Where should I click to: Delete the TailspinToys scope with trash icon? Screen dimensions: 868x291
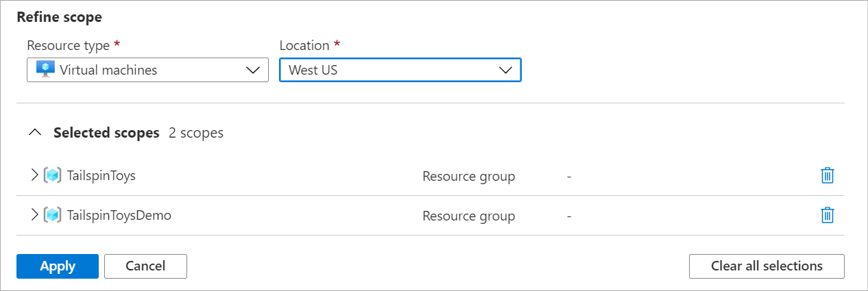pos(828,176)
